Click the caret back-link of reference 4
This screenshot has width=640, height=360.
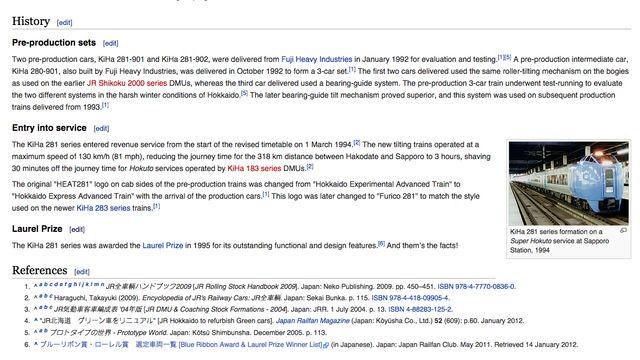pyautogui.click(x=36, y=320)
